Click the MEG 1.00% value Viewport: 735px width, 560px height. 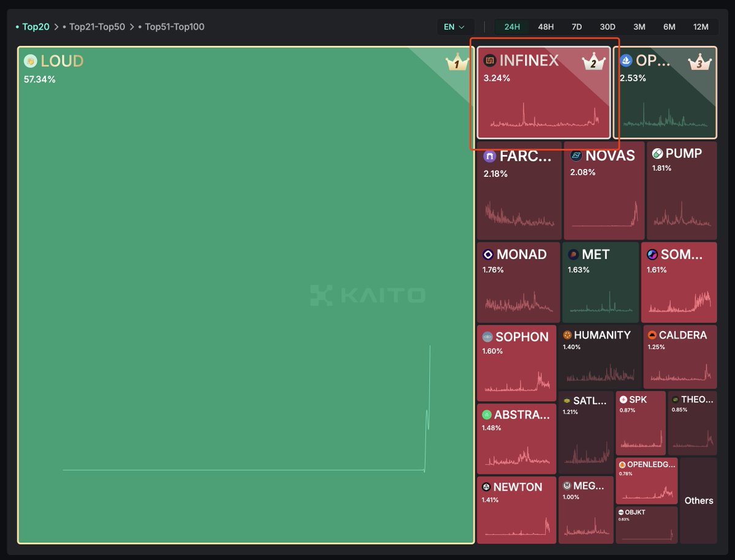tap(570, 497)
